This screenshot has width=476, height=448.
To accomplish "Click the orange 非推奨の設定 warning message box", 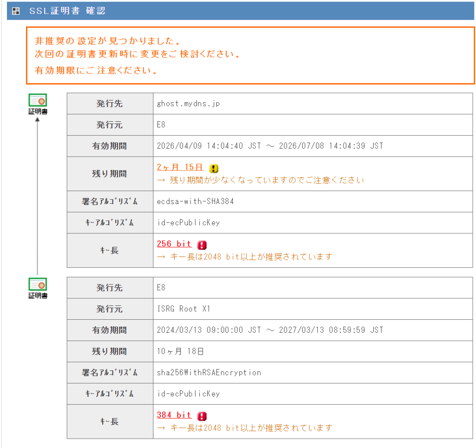I will tap(251, 56).
